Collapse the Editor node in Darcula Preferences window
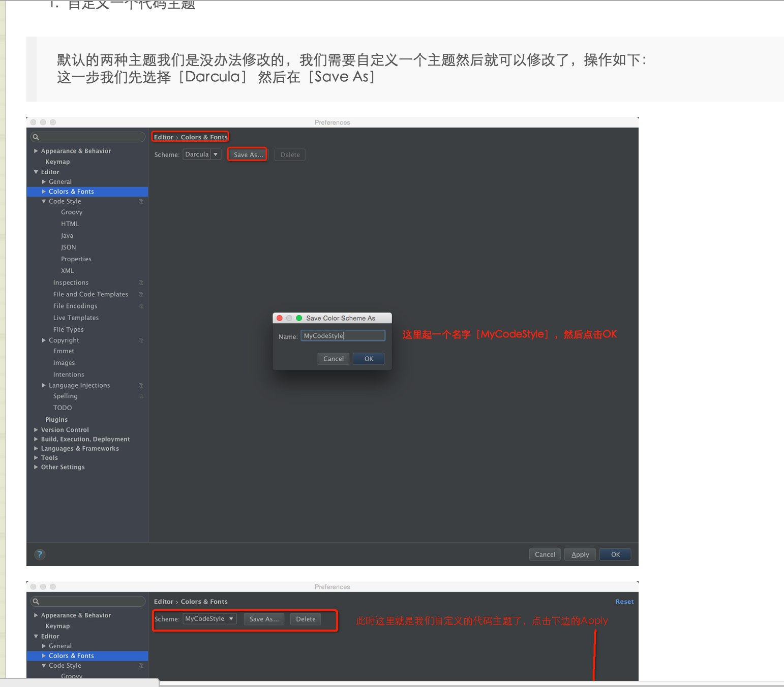Image resolution: width=784 pixels, height=687 pixels. pos(36,172)
